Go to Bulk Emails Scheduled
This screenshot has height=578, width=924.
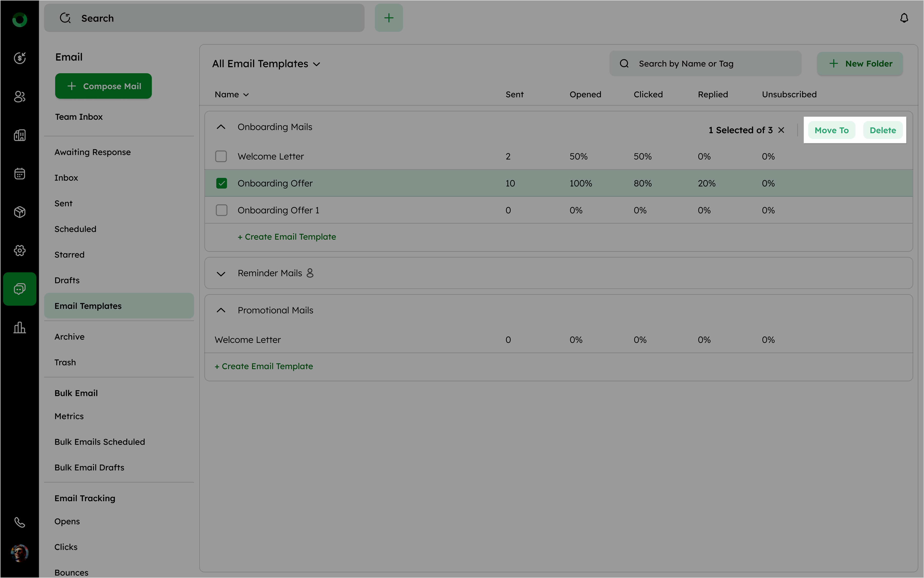99,442
